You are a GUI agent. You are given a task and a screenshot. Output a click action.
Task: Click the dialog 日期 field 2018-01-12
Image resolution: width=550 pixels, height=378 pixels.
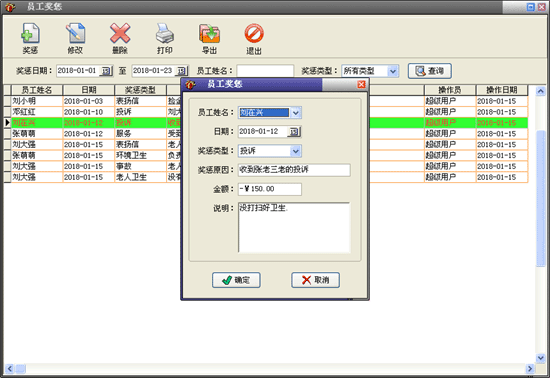click(x=263, y=131)
